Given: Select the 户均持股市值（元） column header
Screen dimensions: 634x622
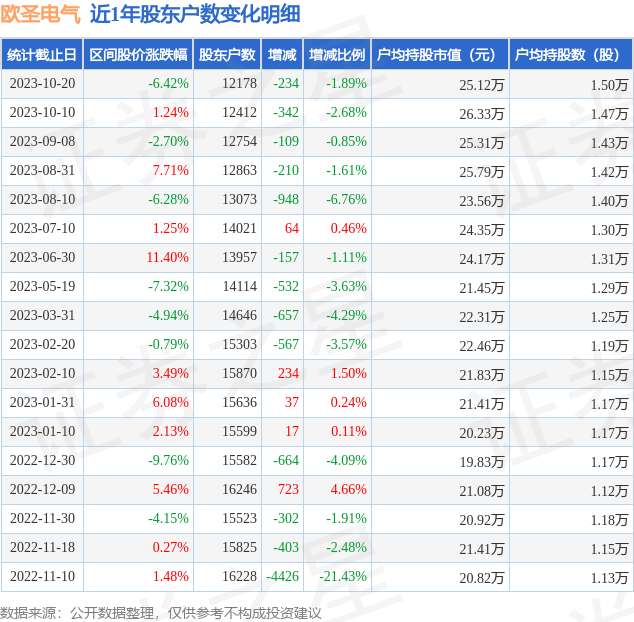Looking at the screenshot, I should [x=440, y=55].
